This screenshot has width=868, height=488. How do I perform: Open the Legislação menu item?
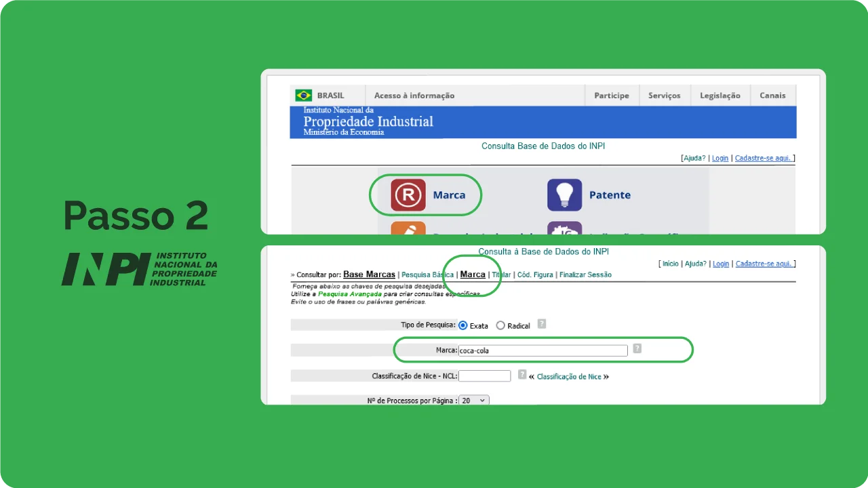coord(720,96)
